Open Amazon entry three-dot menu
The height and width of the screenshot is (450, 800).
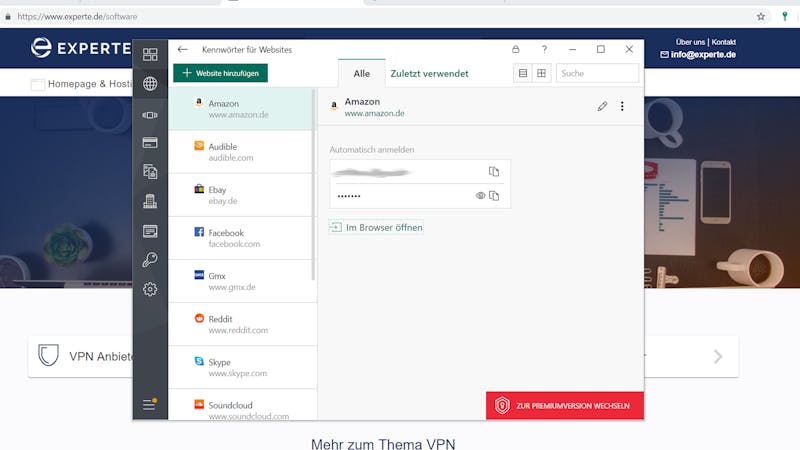tap(622, 106)
